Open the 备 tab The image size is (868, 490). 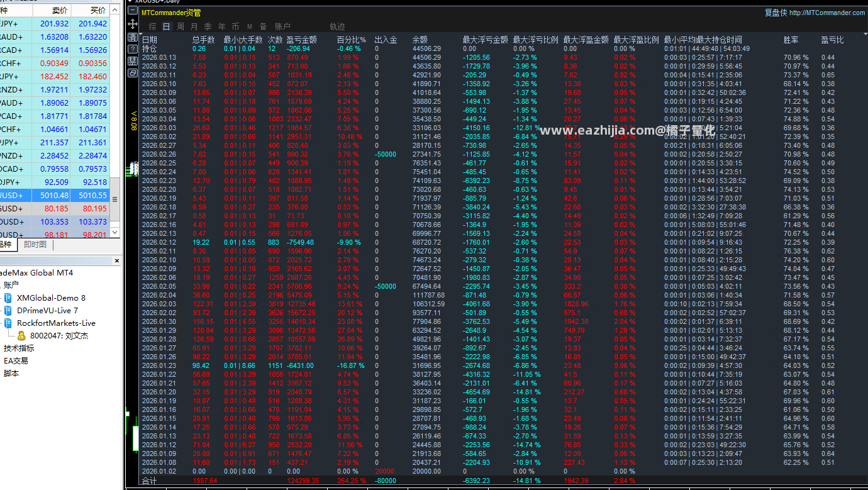point(263,26)
